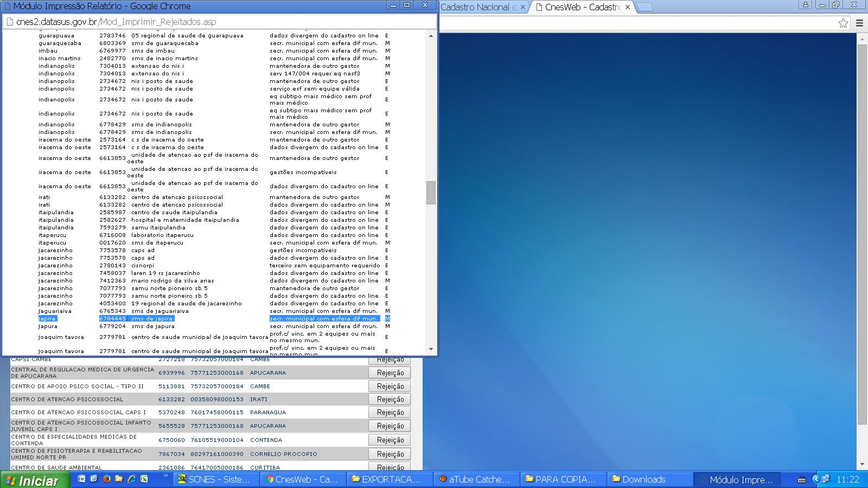
Task: Click the on-screen keyboard tray icon
Action: [x=801, y=479]
